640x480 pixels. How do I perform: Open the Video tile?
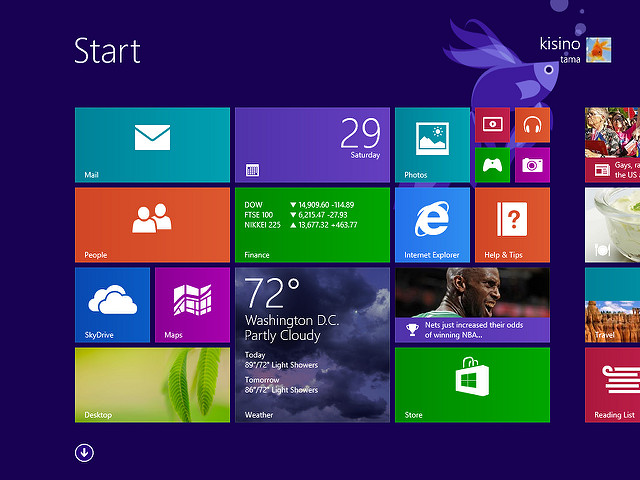[x=492, y=125]
